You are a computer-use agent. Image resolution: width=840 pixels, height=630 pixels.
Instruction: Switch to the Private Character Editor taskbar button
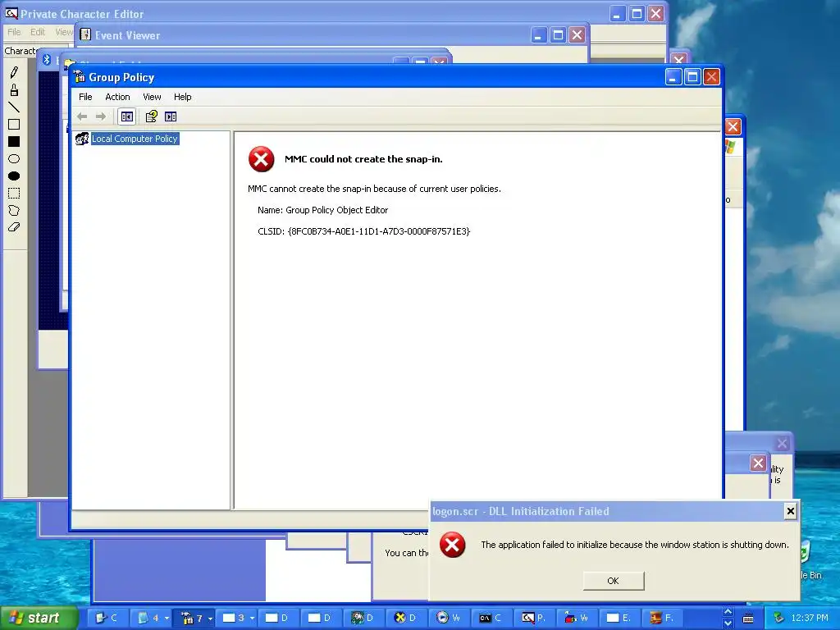536,619
